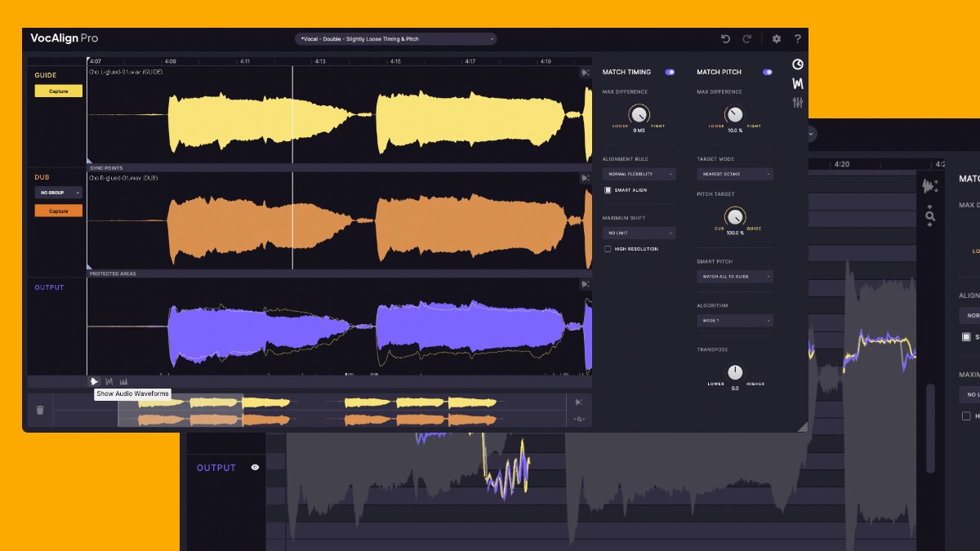The height and width of the screenshot is (551, 980).
Task: Expand the Target Mode Nearest Octave dropdown
Action: [x=734, y=174]
